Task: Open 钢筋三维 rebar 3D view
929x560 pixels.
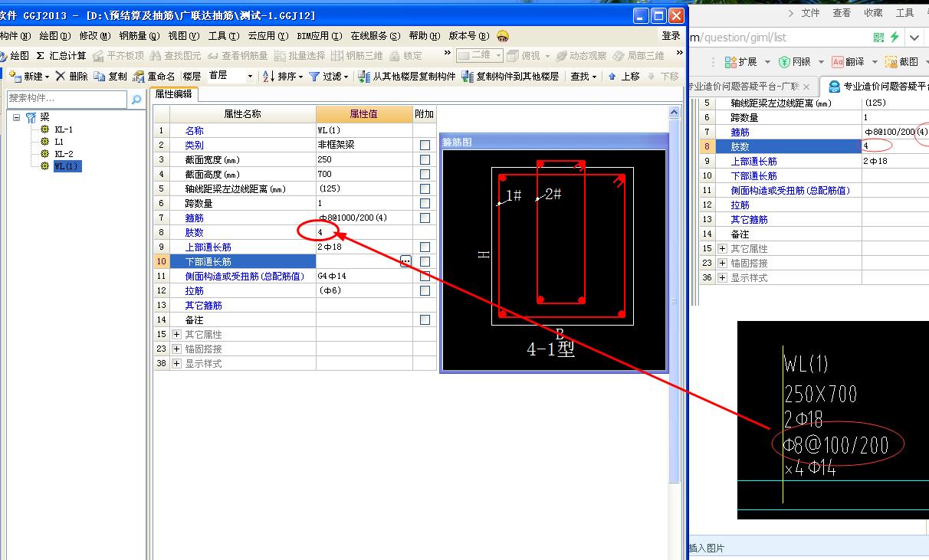Action: point(357,56)
